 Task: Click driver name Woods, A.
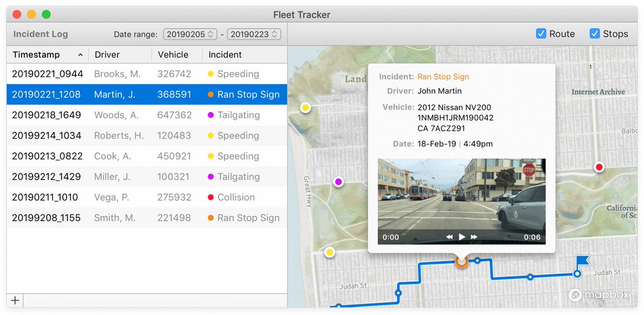point(116,115)
